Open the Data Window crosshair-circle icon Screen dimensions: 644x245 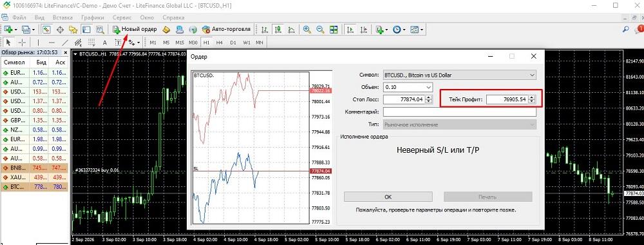click(x=60, y=30)
